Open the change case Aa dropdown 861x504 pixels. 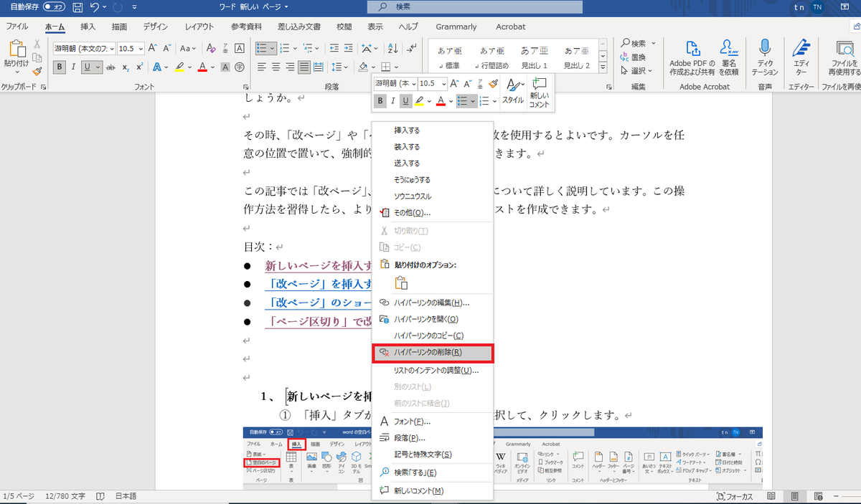[x=188, y=49]
